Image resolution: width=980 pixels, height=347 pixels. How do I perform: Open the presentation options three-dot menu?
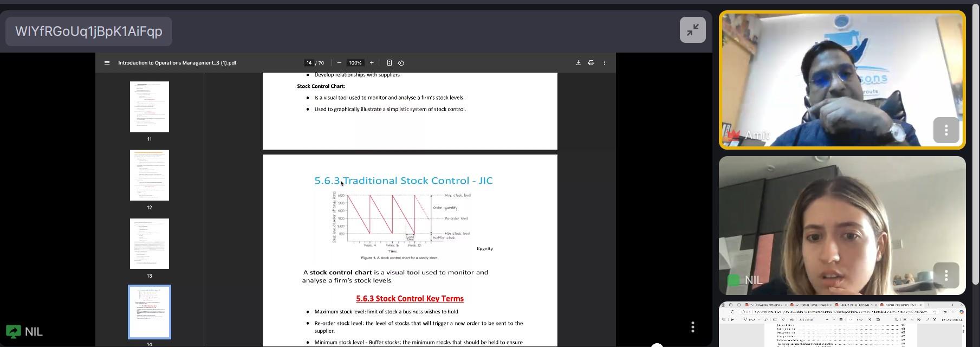pyautogui.click(x=692, y=327)
